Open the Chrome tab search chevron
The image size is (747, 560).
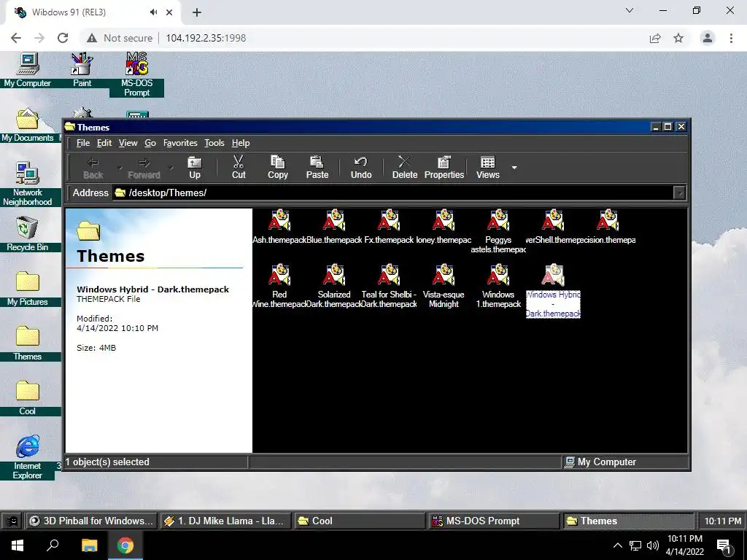click(x=630, y=10)
